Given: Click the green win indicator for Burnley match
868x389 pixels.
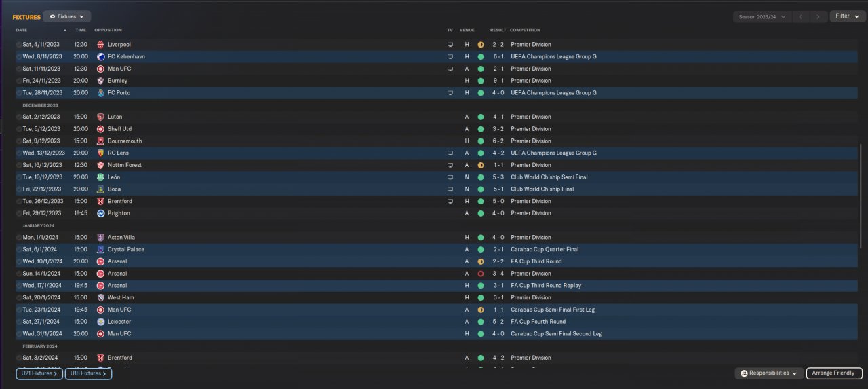Looking at the screenshot, I should pos(481,81).
